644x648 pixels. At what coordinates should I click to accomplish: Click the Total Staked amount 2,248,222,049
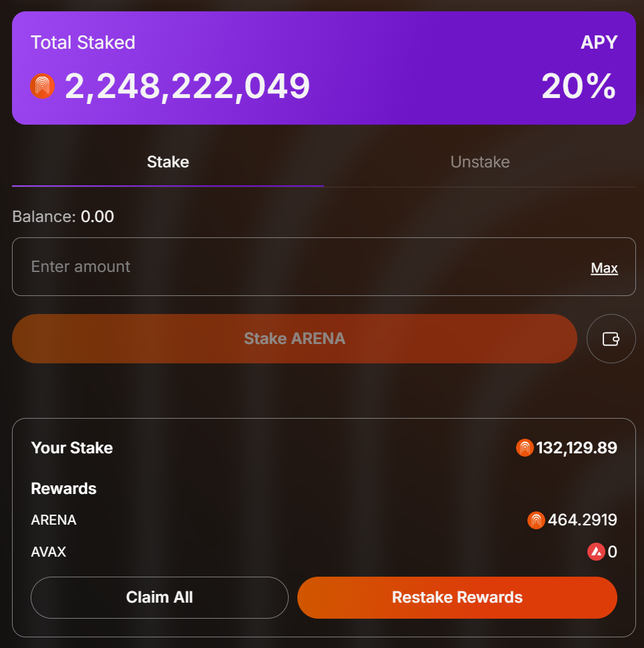click(x=187, y=87)
